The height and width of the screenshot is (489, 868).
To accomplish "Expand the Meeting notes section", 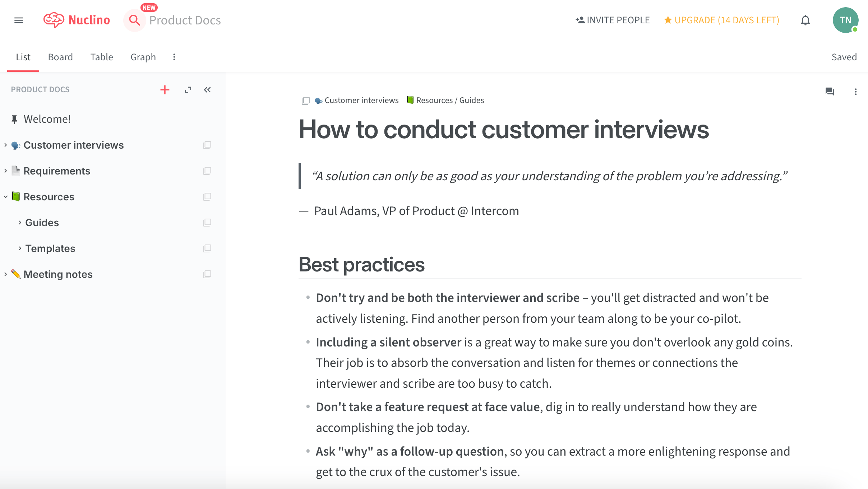I will point(6,274).
